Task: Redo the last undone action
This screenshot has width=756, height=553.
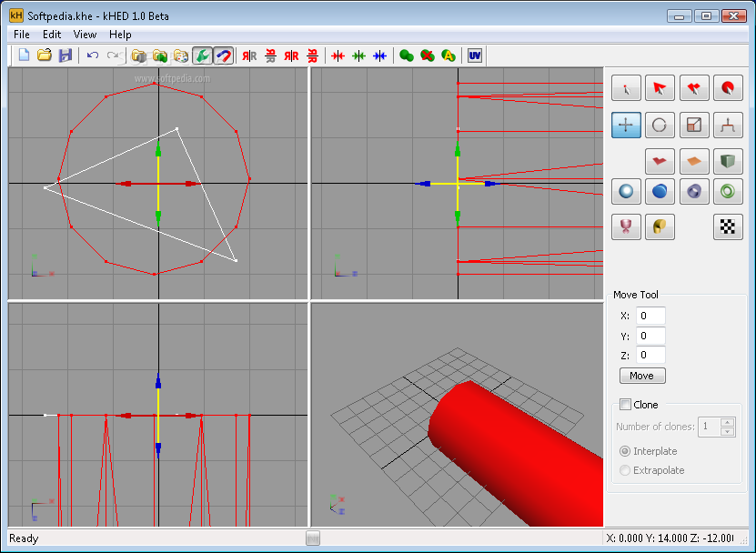Action: [x=114, y=55]
